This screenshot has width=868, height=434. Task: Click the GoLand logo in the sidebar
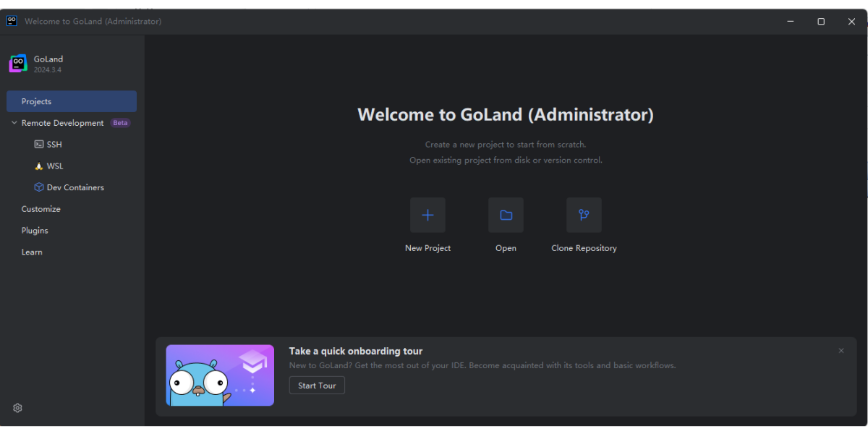click(x=17, y=64)
